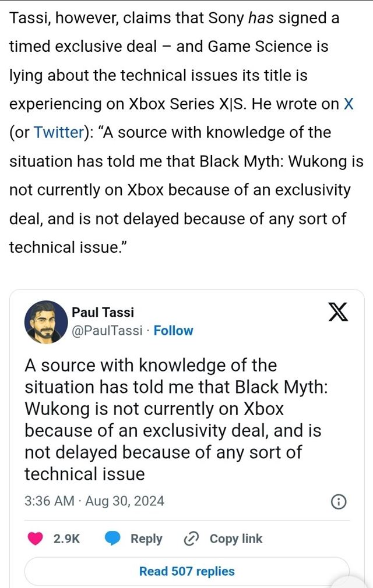The image size is (373, 588).
Task: Select the Copy link text
Action: click(x=236, y=539)
